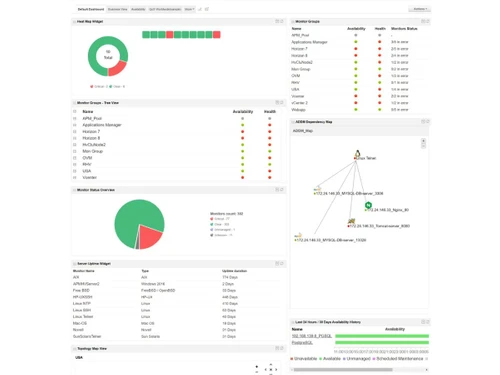Click 'Windows 2016' type cell in uptime table
This screenshot has width=500, height=375.
click(x=153, y=284)
